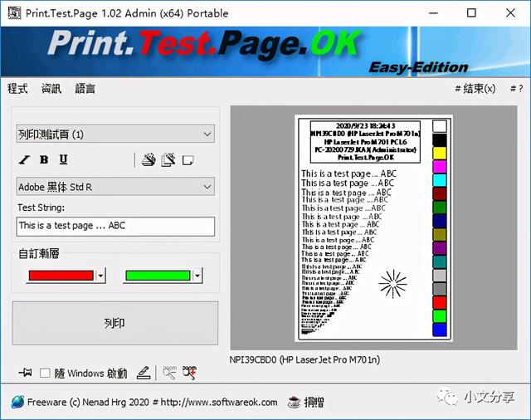Image resolution: width=531 pixels, height=420 pixels.
Task: Maximize the Print.Test.Page window
Action: (471, 13)
